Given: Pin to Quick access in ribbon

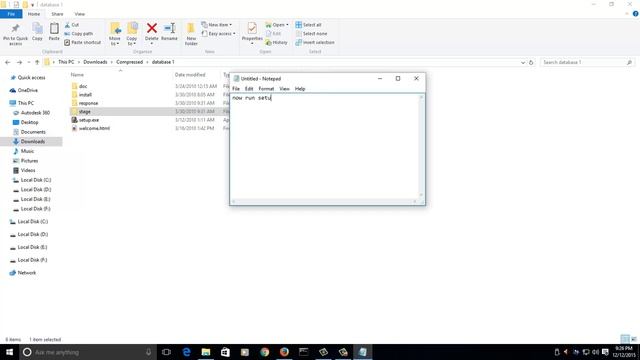Looking at the screenshot, I should pos(16,34).
